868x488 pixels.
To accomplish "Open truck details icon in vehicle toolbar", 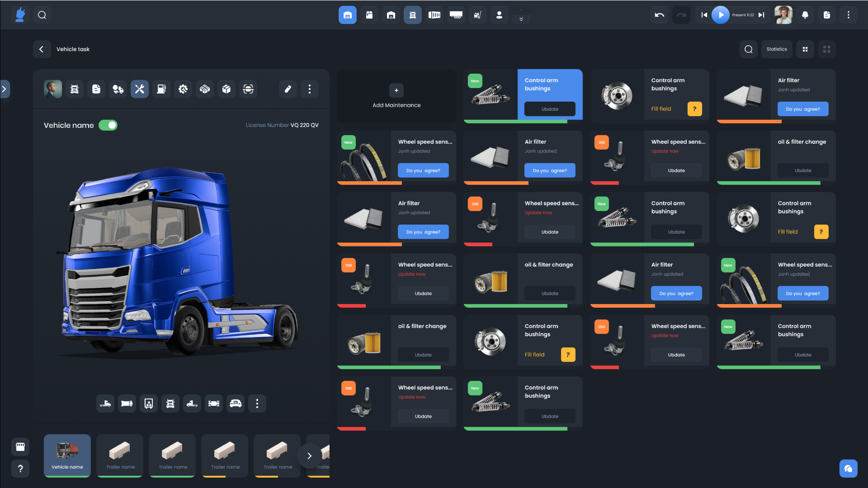I will (x=74, y=89).
